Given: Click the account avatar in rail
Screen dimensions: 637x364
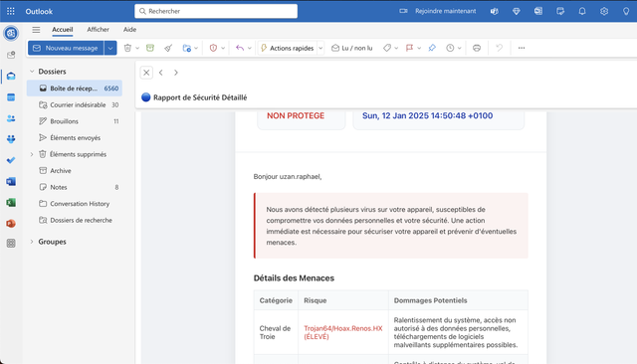Looking at the screenshot, I should click(11, 33).
